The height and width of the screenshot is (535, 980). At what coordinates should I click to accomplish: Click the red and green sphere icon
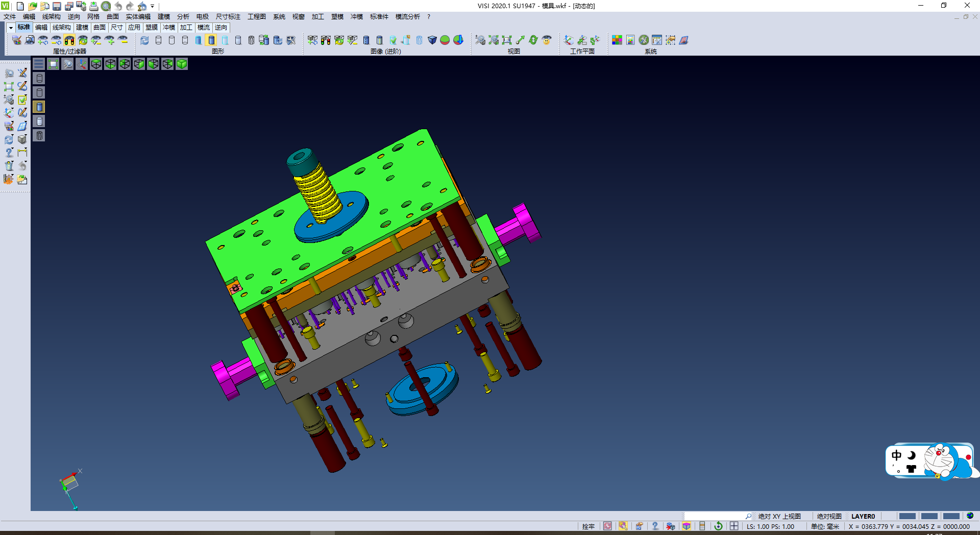tap(445, 40)
